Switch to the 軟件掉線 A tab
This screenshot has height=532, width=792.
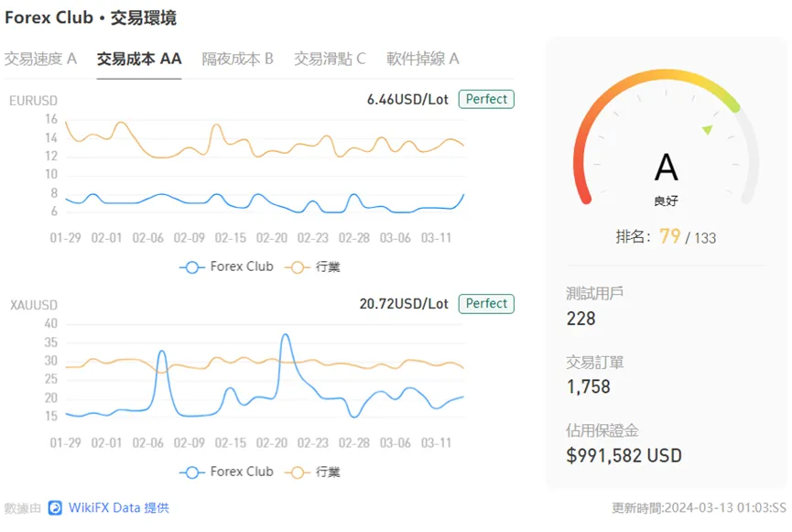423,60
